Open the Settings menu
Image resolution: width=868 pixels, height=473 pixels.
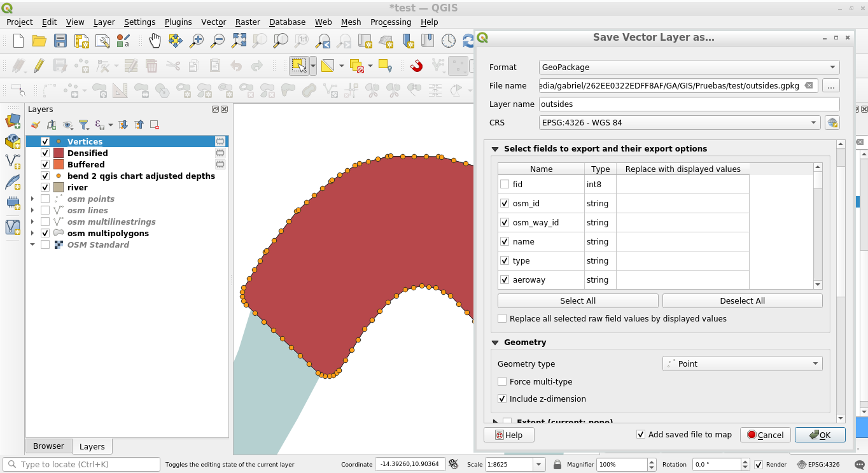(x=139, y=22)
